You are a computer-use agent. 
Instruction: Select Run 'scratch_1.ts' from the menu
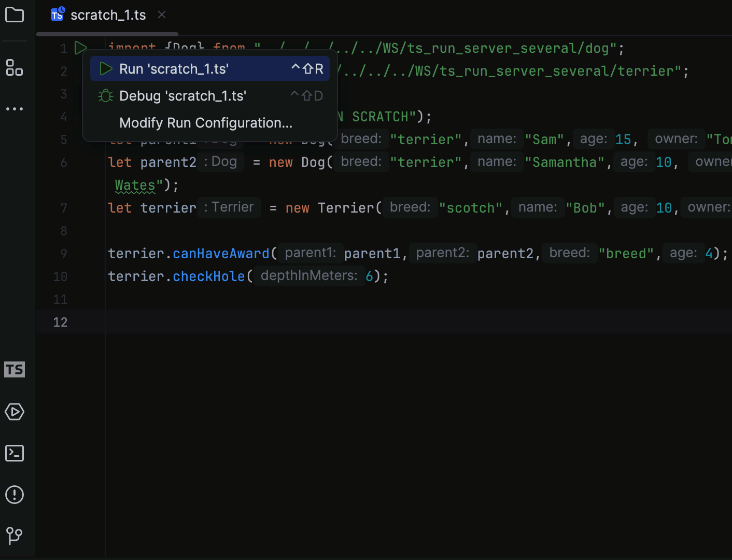[x=174, y=68]
